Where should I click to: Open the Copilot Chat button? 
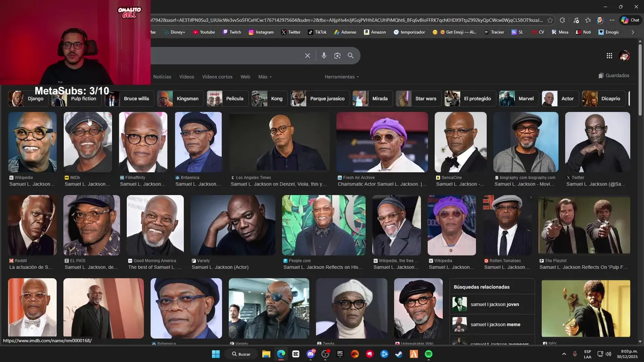click(630, 20)
